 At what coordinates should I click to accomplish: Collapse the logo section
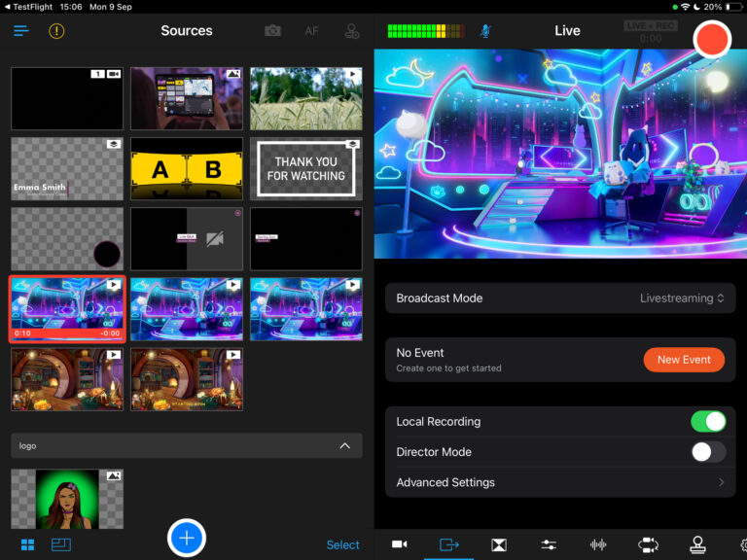[345, 446]
